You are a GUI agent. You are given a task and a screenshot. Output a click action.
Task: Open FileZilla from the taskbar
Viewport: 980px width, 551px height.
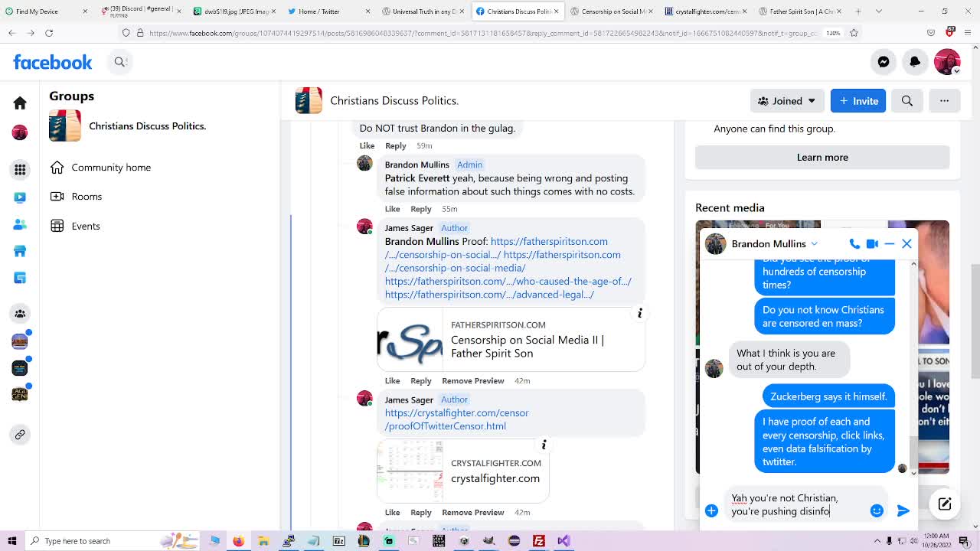(x=539, y=541)
